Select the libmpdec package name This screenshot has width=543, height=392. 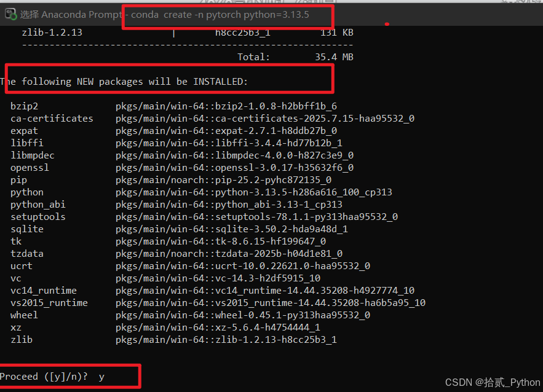coord(33,155)
